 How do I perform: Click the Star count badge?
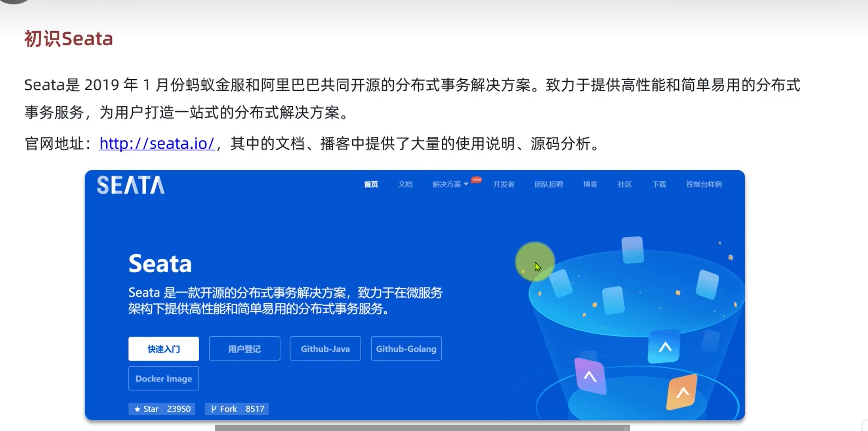tap(162, 409)
